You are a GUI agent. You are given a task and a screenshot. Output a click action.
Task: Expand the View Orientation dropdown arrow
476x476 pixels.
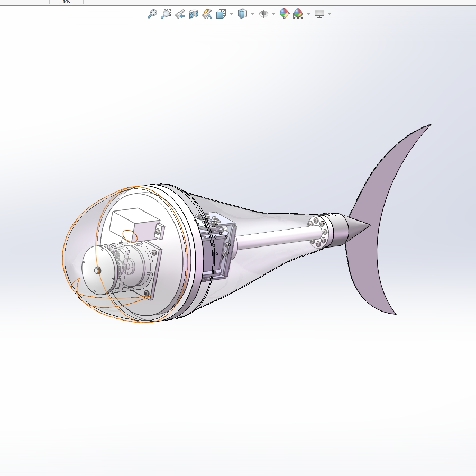click(x=231, y=14)
